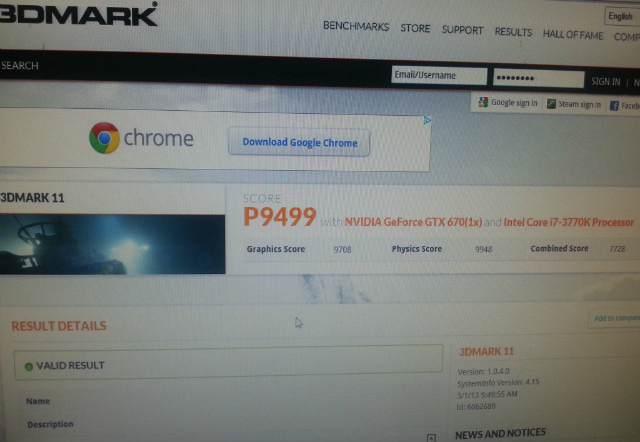Open the Benchmarks menu
The height and width of the screenshot is (442, 640).
coord(356,27)
